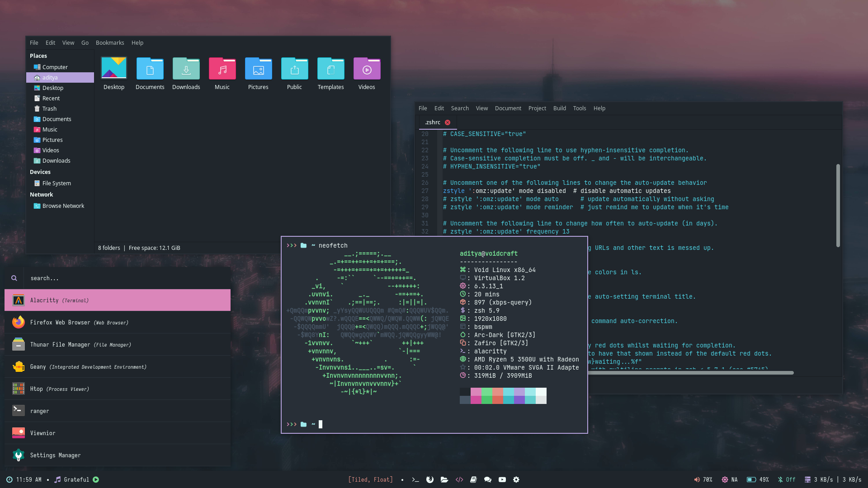Click the code editor icon in the bar
This screenshot has height=488, width=868.
459,479
